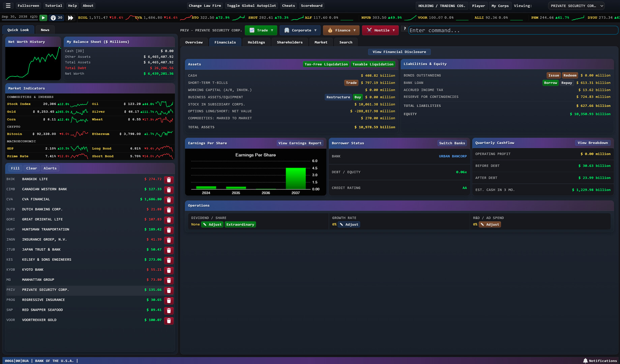
Task: Open the News tab
Action: point(45,30)
